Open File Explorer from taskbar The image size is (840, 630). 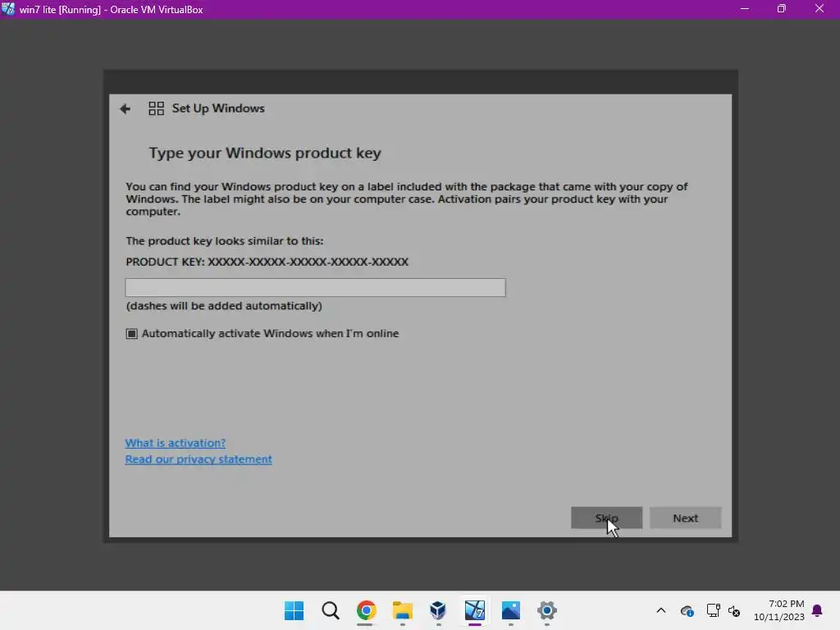pyautogui.click(x=402, y=610)
